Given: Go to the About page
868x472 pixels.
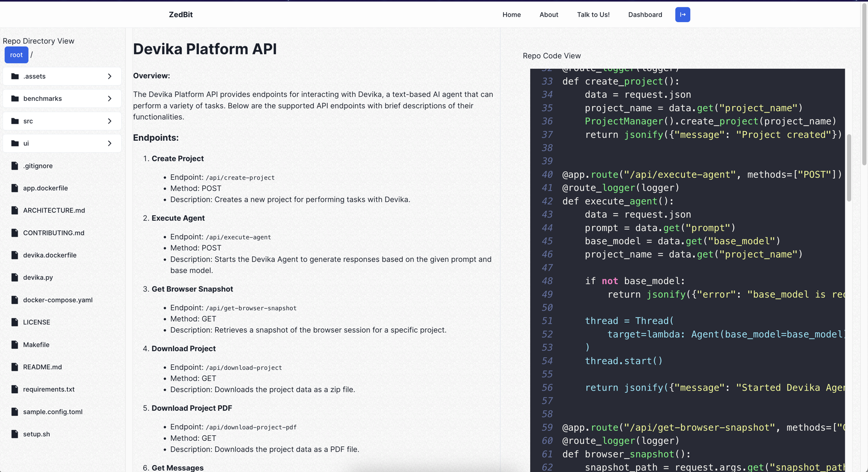Looking at the screenshot, I should tap(548, 14).
